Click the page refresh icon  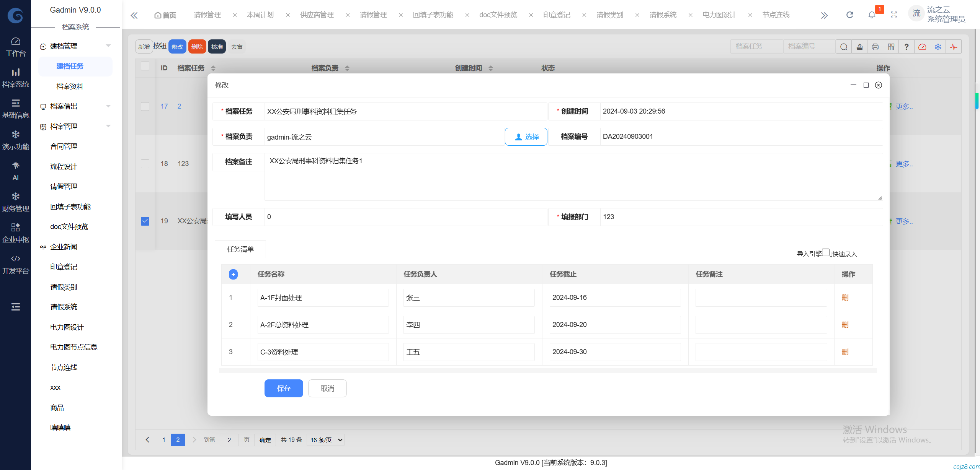pos(849,15)
